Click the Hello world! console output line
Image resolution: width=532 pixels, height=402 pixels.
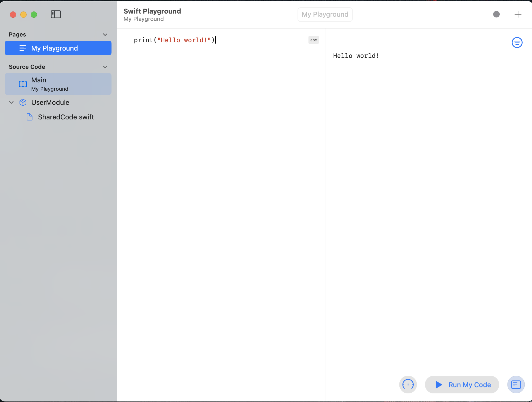click(x=356, y=56)
